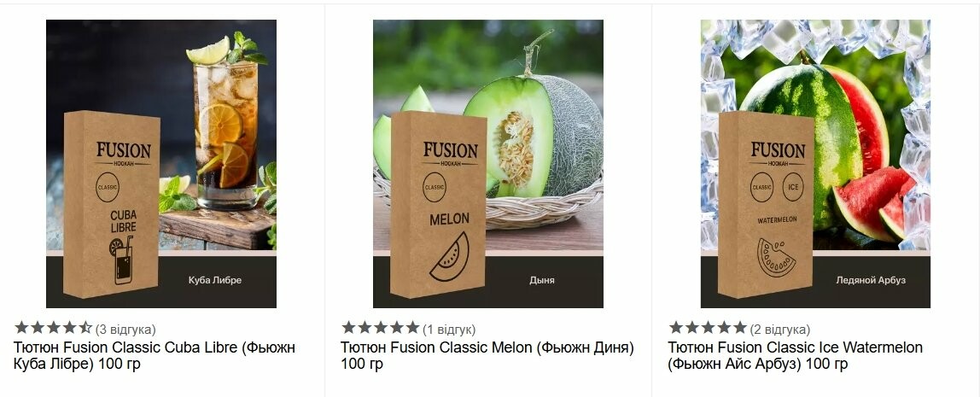The width and height of the screenshot is (980, 397).
Task: Click the "Ледяной Арбуз" caption on the image
Action: (871, 280)
